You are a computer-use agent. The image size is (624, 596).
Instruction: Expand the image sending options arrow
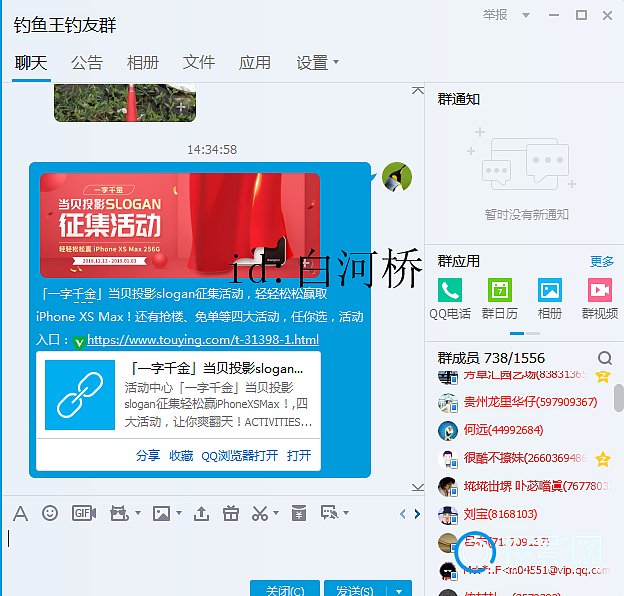pyautogui.click(x=179, y=513)
